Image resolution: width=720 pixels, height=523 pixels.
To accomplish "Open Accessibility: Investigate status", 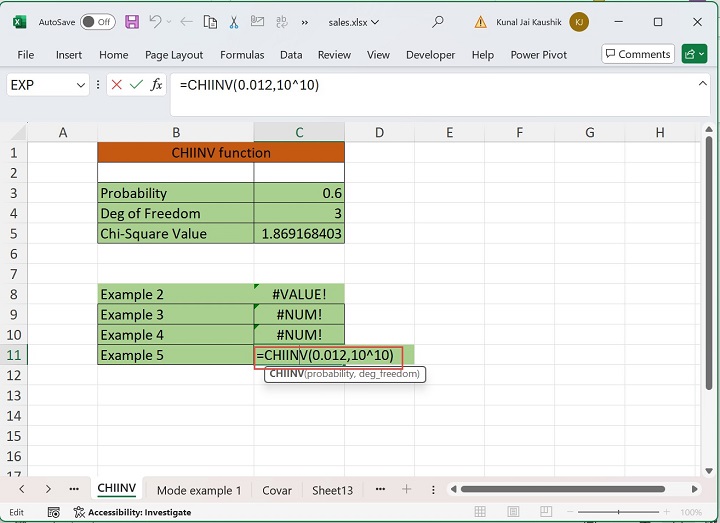I will tap(132, 512).
